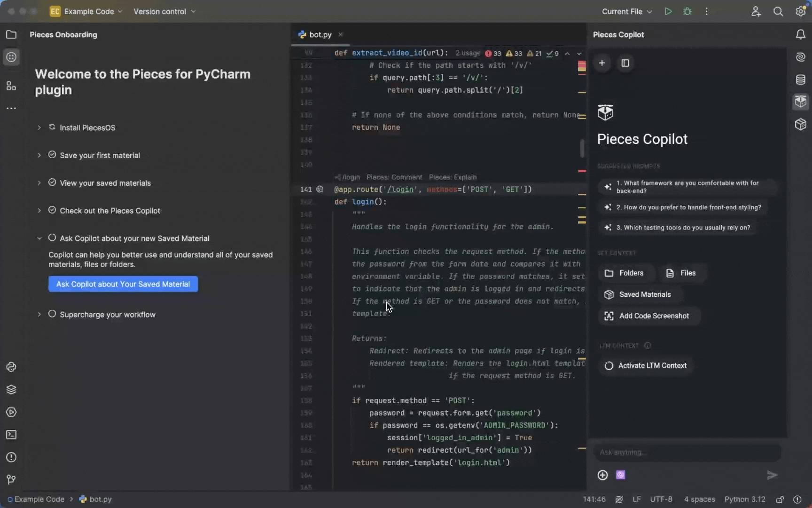Open the Services tool window icon
812x508 pixels.
tap(11, 412)
